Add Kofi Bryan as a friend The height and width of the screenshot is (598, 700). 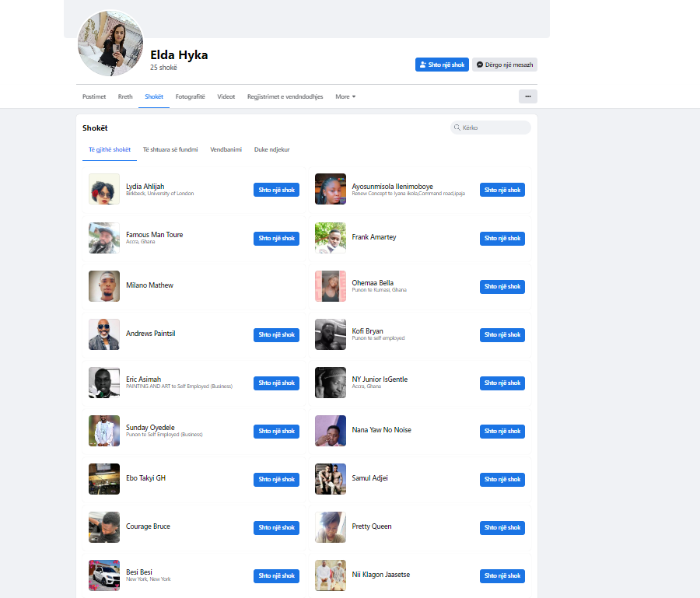point(502,334)
